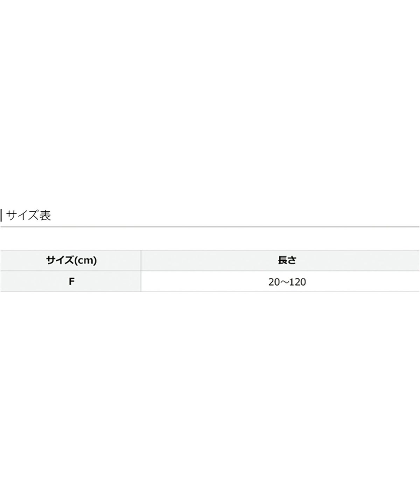Click the サイズ表 heading text
The height and width of the screenshot is (504, 420).
[29, 215]
